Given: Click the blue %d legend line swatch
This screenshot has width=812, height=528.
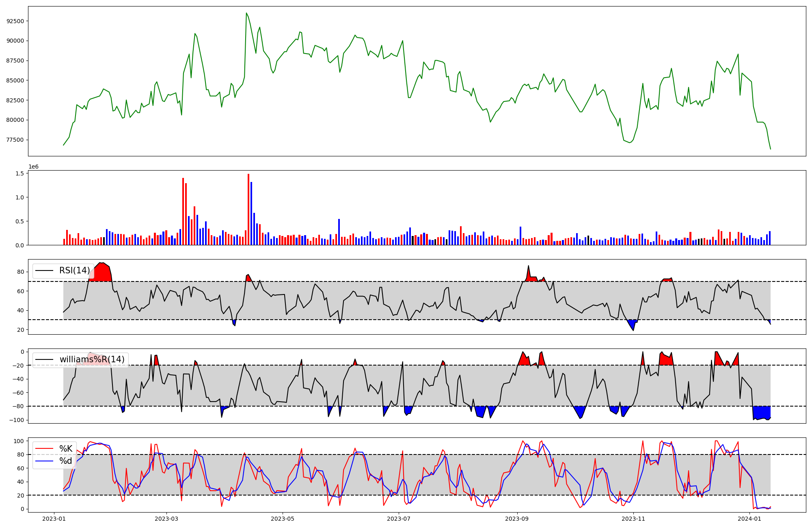Looking at the screenshot, I should (45, 461).
